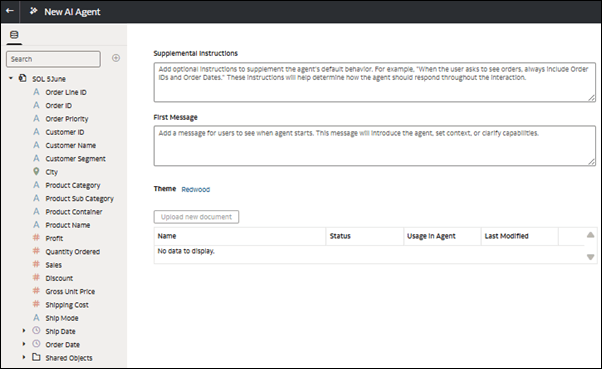Viewport: 602px width, 369px height.
Task: Click measure hash icon beside Gross Unit Price
Action: [x=36, y=291]
